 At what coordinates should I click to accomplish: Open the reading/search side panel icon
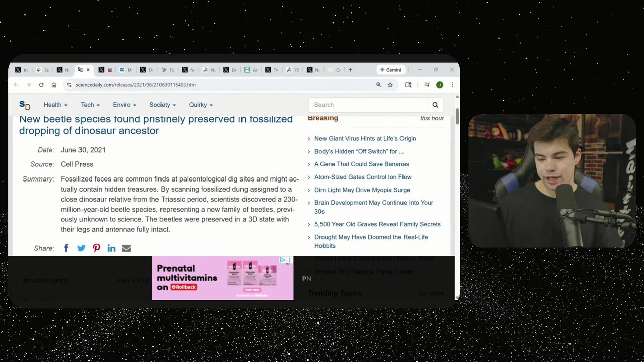[408, 85]
